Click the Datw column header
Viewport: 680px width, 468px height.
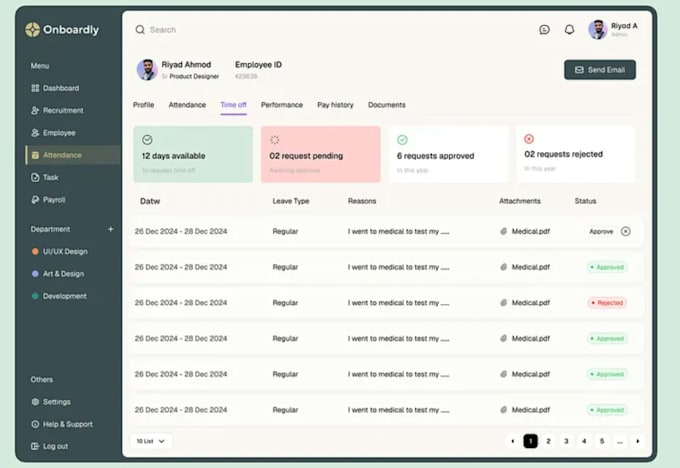(150, 201)
